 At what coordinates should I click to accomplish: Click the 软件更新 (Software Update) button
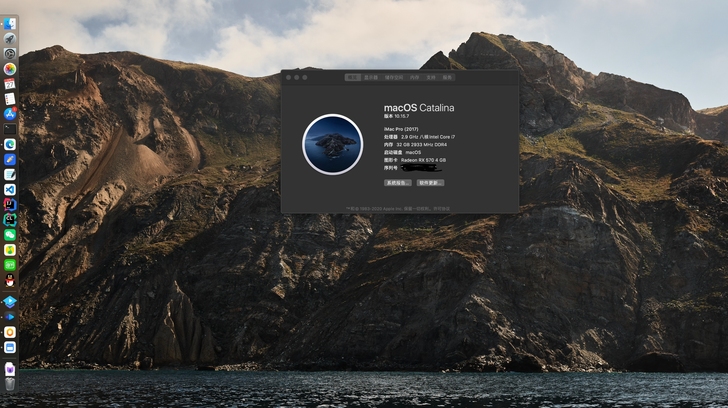430,183
